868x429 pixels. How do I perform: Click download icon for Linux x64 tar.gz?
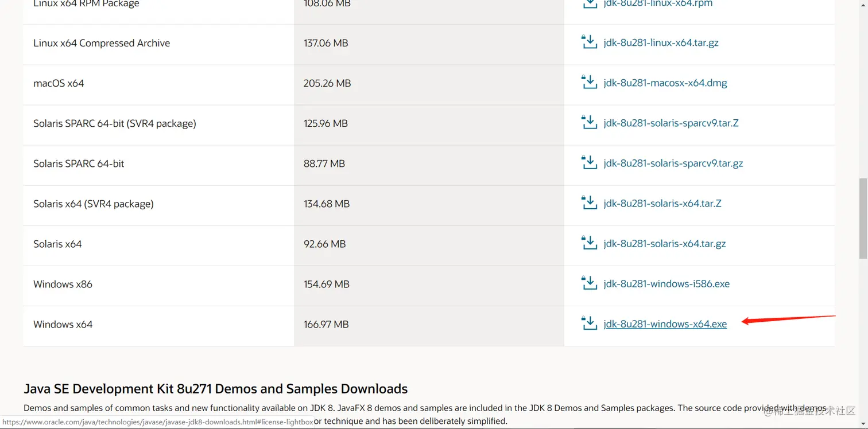click(590, 42)
